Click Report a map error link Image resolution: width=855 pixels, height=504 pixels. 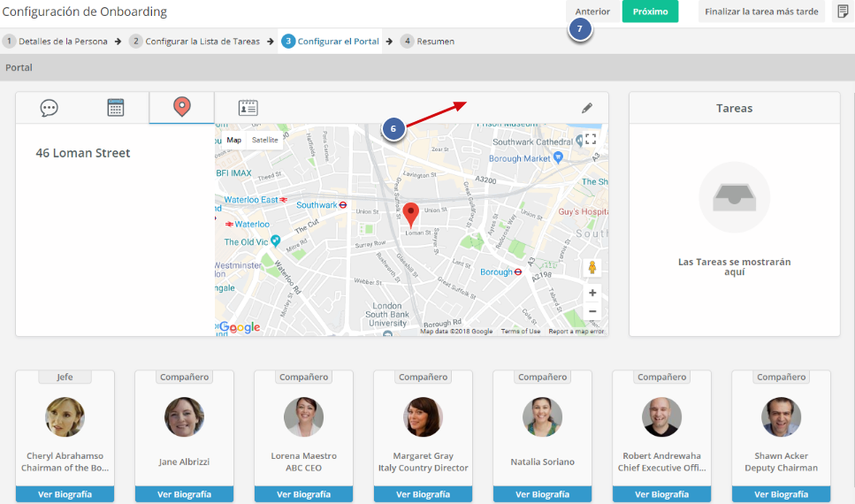click(x=576, y=331)
